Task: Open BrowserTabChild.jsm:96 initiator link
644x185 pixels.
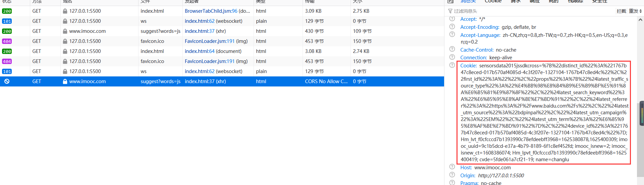Action: click(x=211, y=11)
